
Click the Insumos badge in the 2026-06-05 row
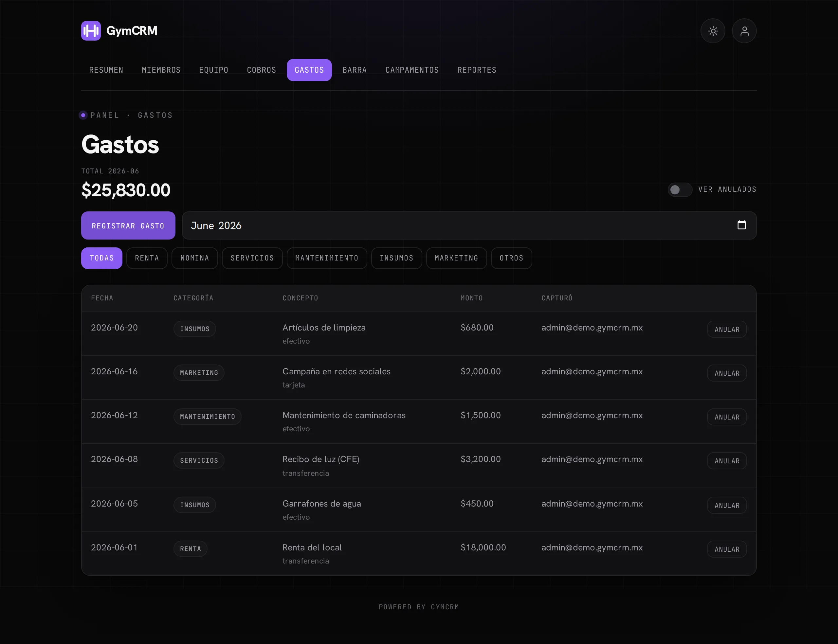[x=195, y=505]
